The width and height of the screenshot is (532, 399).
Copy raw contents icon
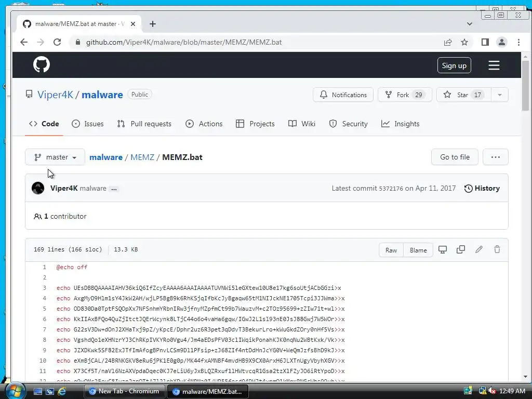pos(461,250)
